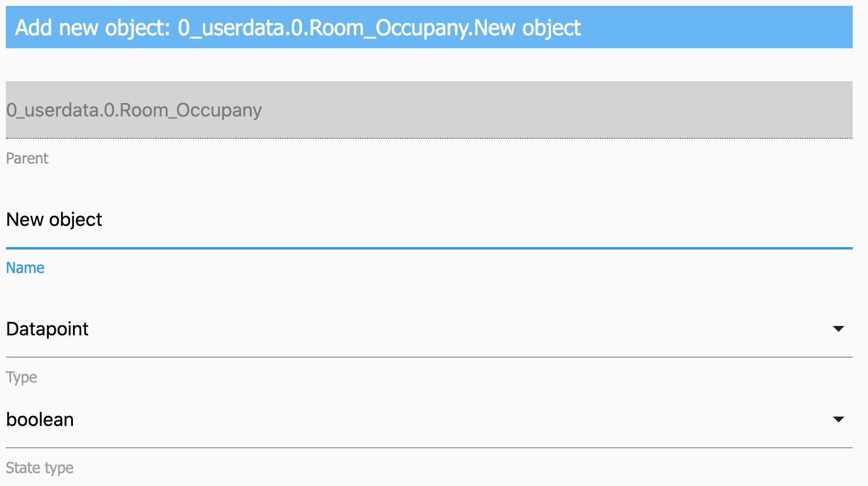Click the State type field label

coord(39,468)
